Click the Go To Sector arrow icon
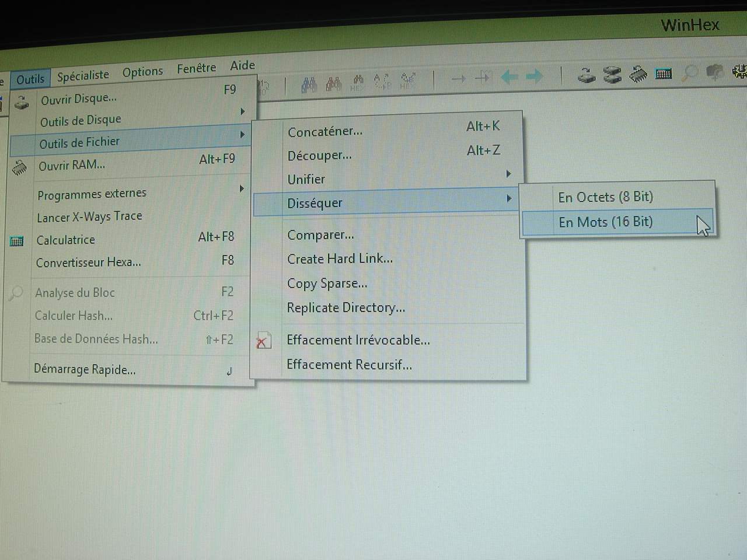The image size is (747, 560). (483, 77)
